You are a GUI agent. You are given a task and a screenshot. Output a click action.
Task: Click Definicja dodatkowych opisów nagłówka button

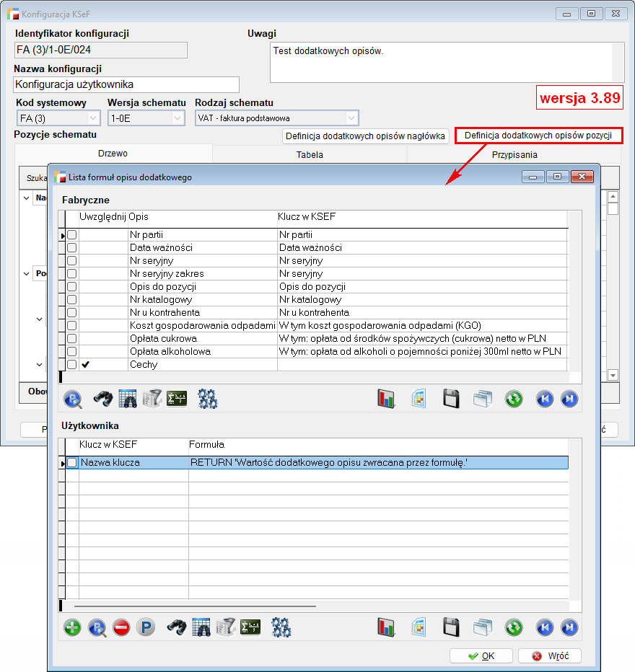(x=366, y=136)
